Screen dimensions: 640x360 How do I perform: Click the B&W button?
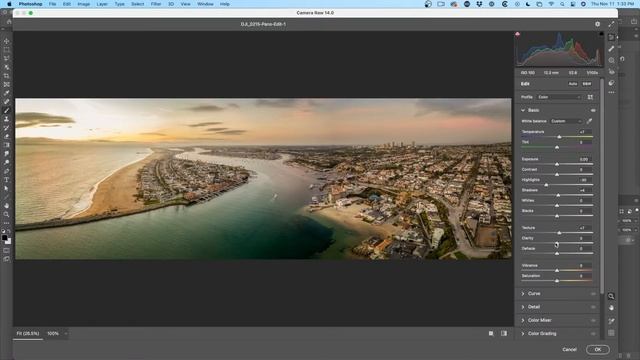(587, 84)
